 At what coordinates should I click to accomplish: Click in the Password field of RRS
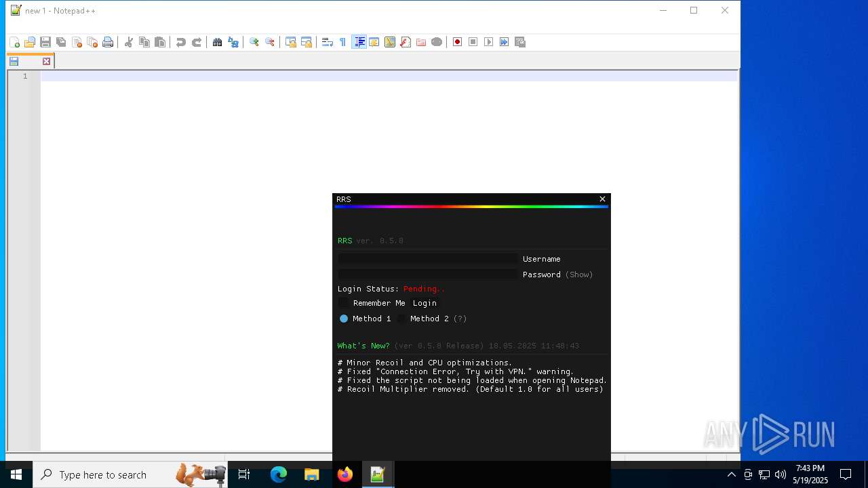pos(428,274)
